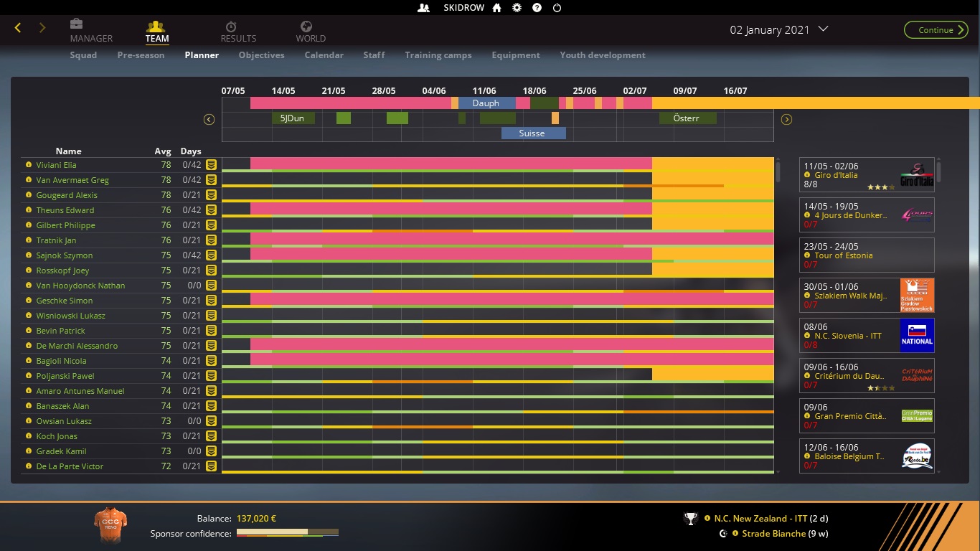Click the CCC team jersey icon

(110, 525)
